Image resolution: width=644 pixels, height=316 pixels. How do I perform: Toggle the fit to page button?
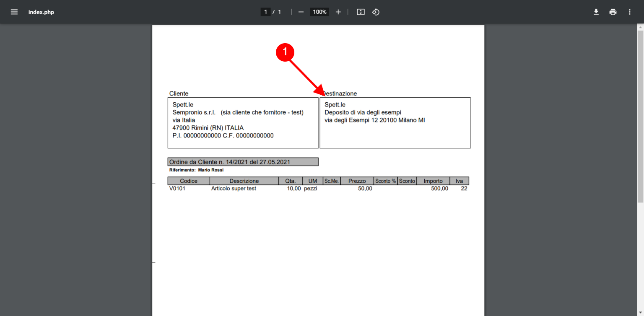tap(361, 12)
